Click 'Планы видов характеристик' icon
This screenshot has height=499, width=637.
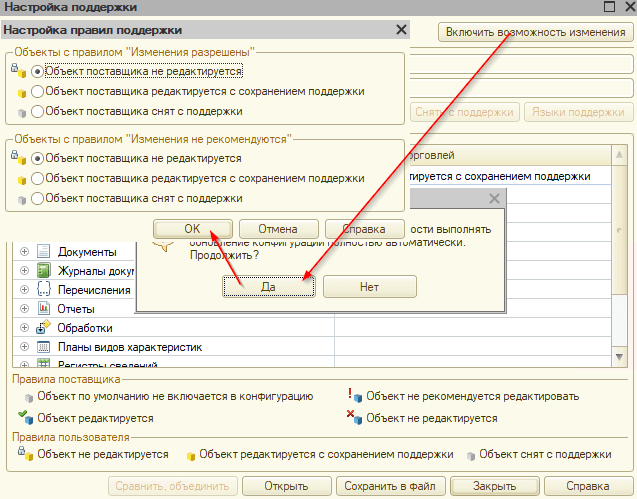pyautogui.click(x=43, y=347)
